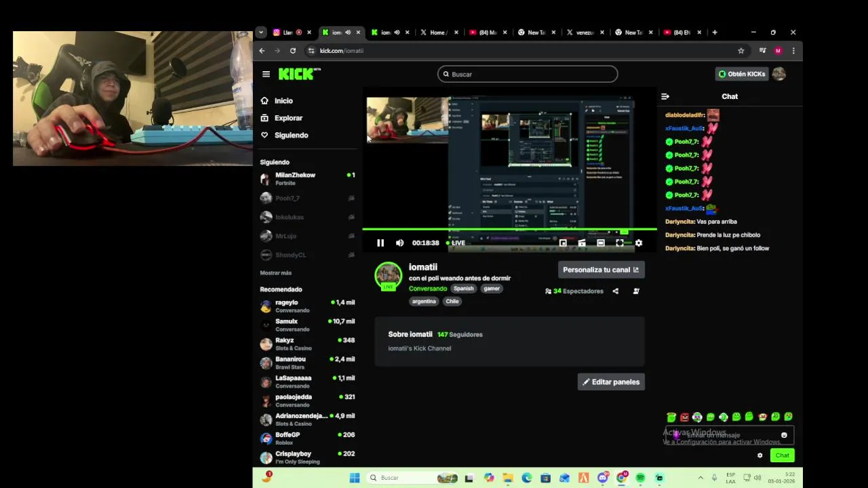Open the Kick hamburger menu

coord(266,74)
